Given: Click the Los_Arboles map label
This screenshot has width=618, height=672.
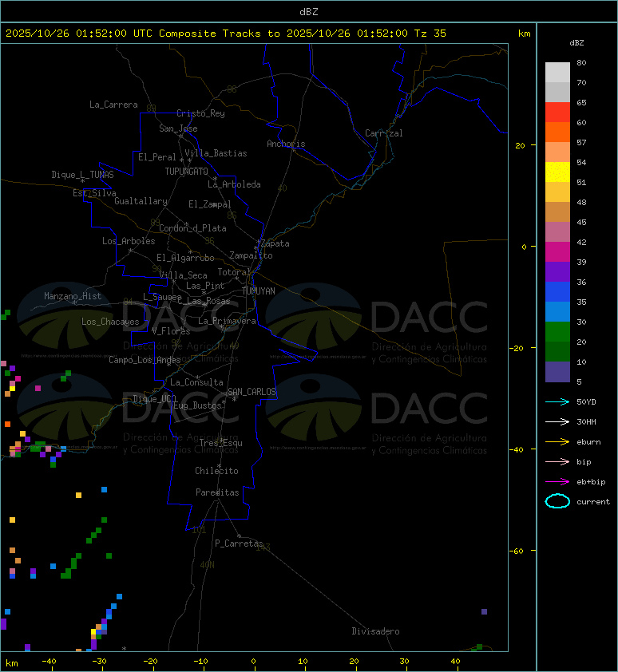Looking at the screenshot, I should [x=129, y=241].
